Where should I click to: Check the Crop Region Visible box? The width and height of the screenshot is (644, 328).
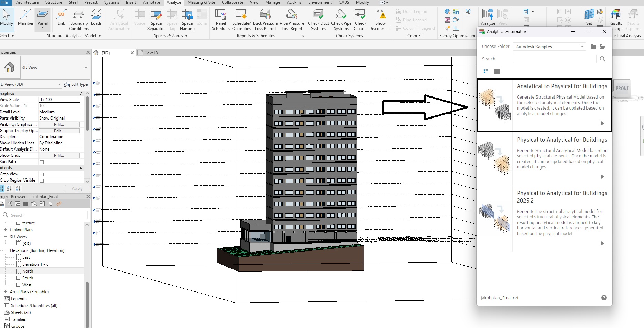[42, 181]
